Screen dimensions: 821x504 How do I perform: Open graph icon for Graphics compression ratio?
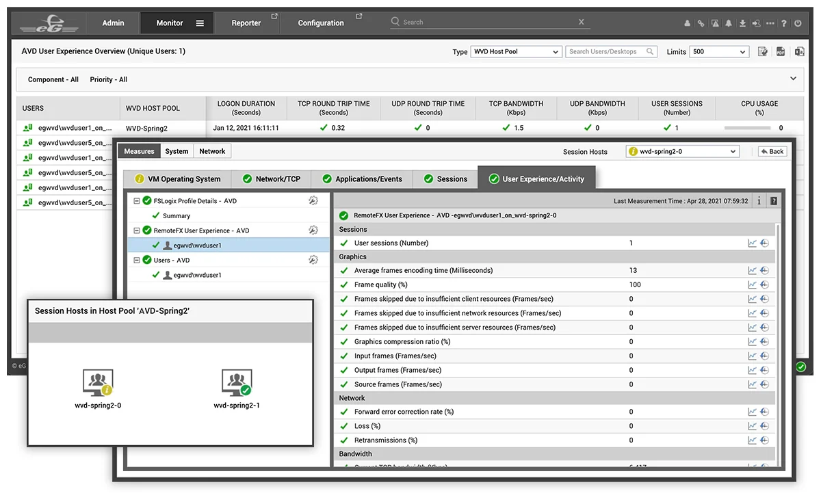click(x=753, y=341)
